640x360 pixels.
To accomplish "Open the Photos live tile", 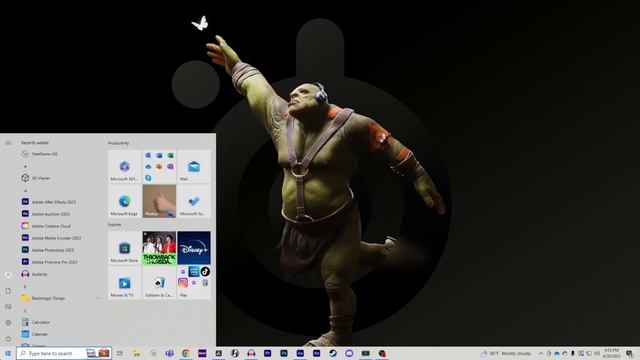I will pyautogui.click(x=159, y=201).
